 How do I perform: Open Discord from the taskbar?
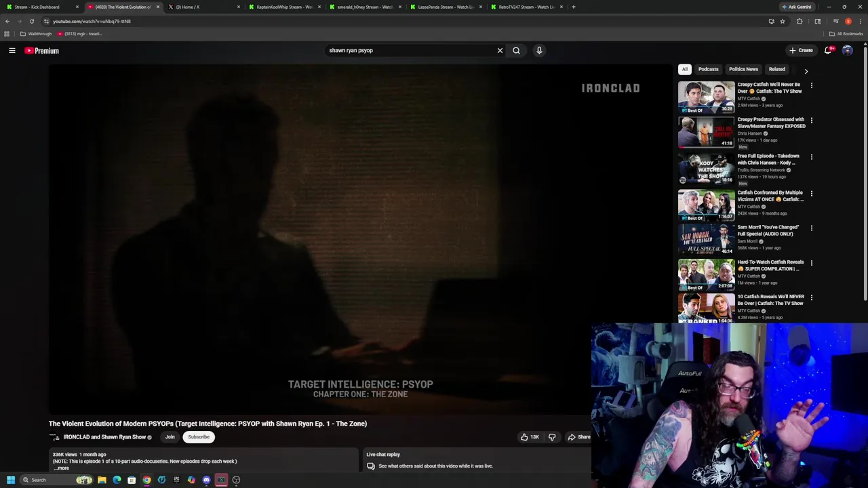pos(206,480)
